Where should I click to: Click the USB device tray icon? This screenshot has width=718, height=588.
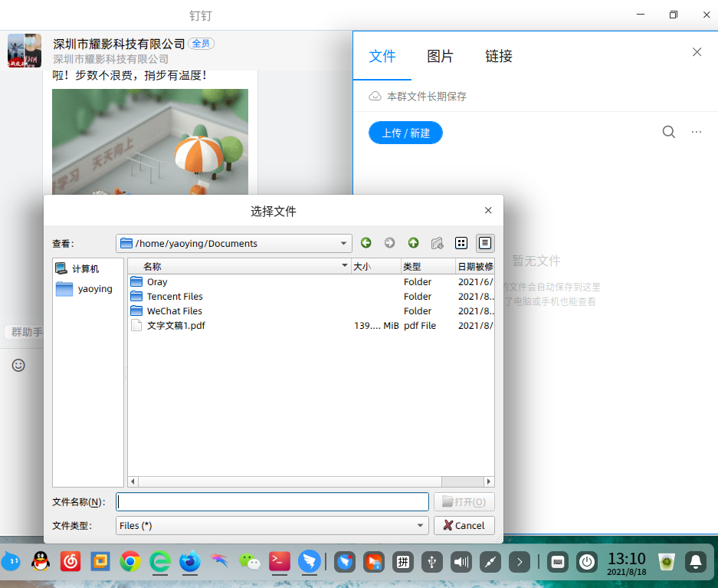(x=432, y=561)
